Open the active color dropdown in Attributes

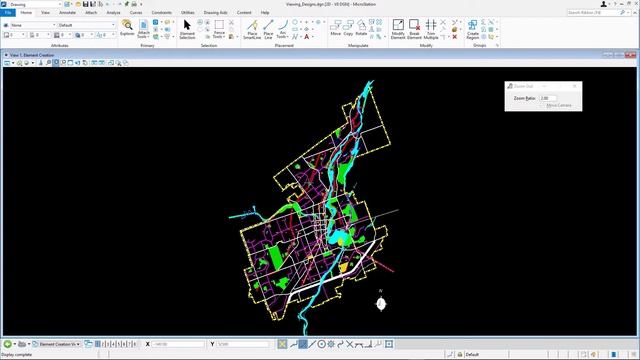click(x=15, y=35)
